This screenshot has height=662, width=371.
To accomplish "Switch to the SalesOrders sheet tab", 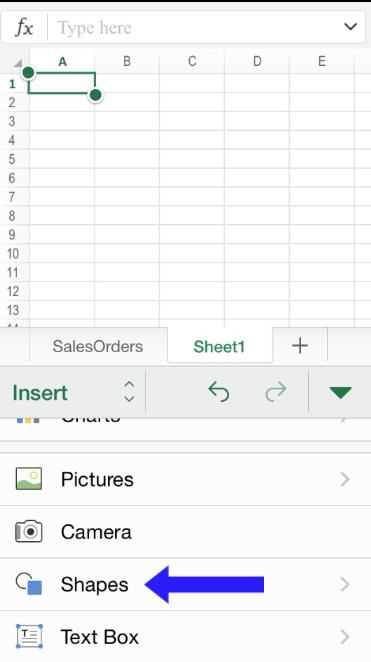I will (98, 346).
